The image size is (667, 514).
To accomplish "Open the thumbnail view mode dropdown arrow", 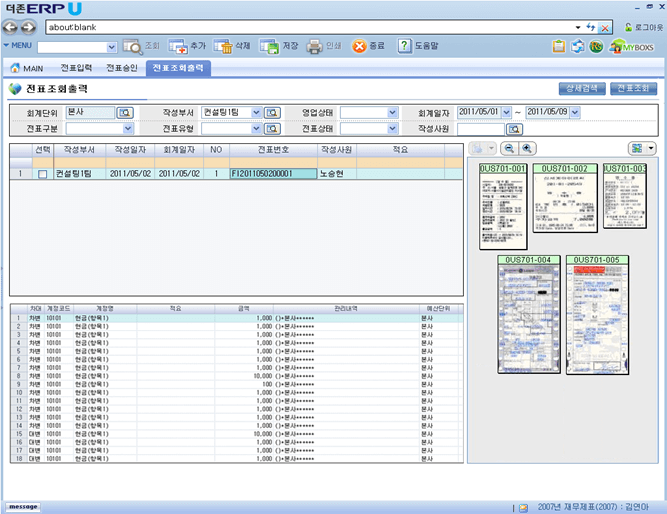I will point(652,148).
